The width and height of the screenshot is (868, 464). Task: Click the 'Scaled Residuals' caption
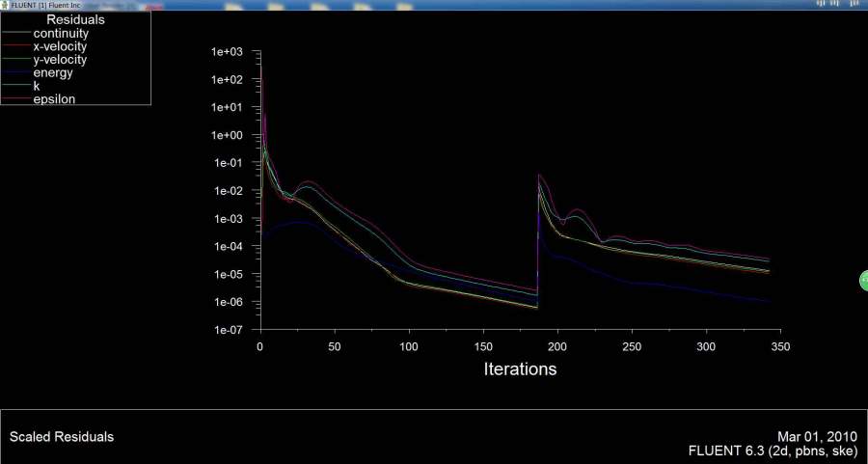click(62, 436)
